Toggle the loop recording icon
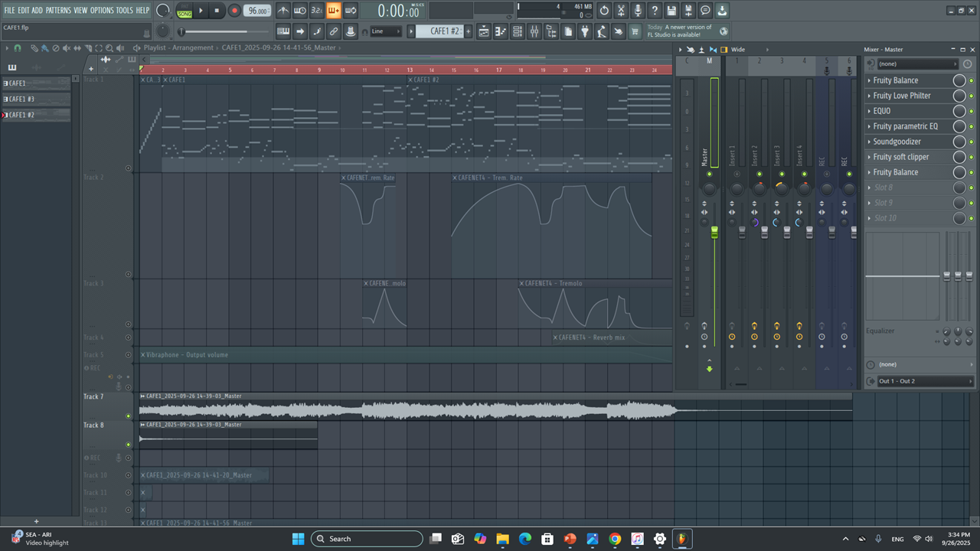This screenshot has height=551, width=980. 351,11
